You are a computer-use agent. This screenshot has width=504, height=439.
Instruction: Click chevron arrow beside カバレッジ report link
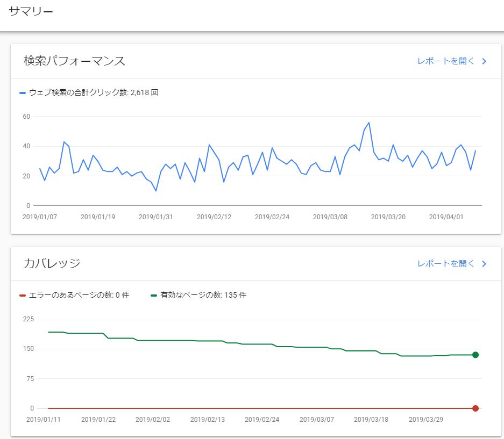pyautogui.click(x=484, y=264)
